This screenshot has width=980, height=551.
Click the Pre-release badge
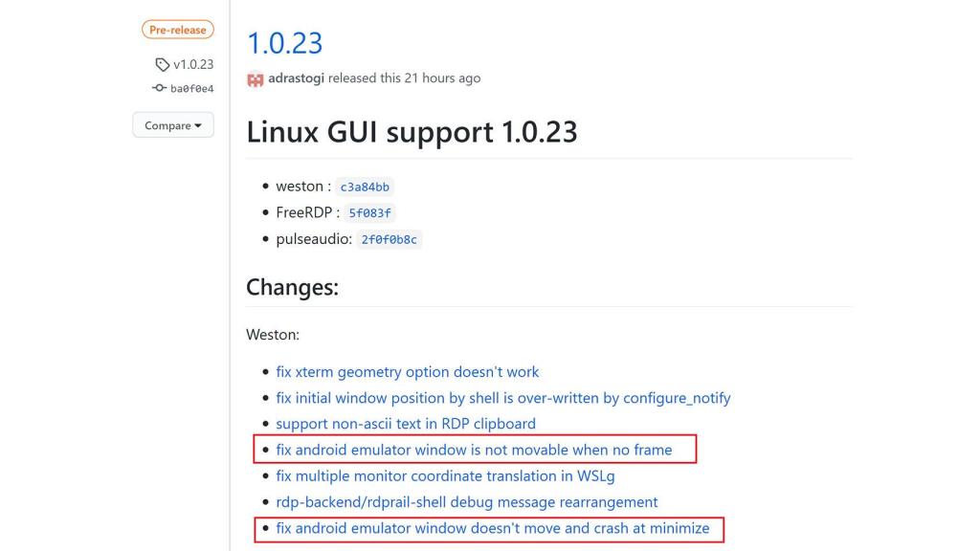coord(177,29)
